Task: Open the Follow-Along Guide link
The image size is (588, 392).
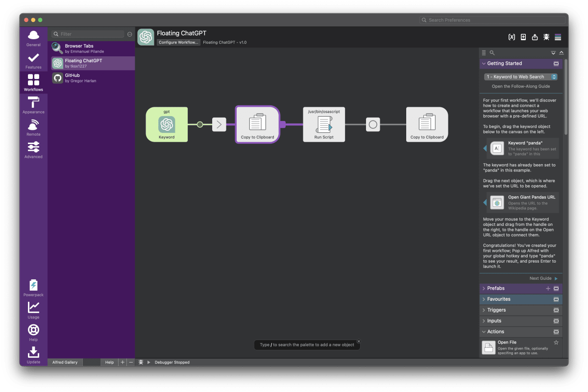Action: (521, 86)
